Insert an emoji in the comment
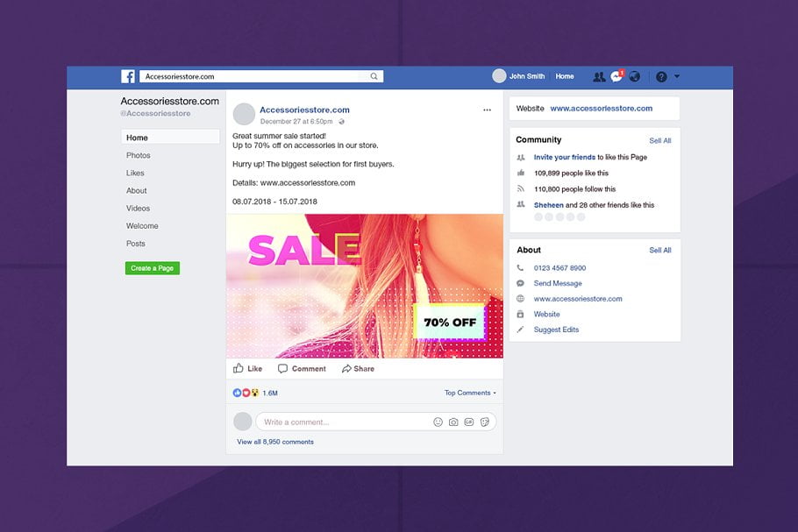This screenshot has width=798, height=532. pos(438,422)
